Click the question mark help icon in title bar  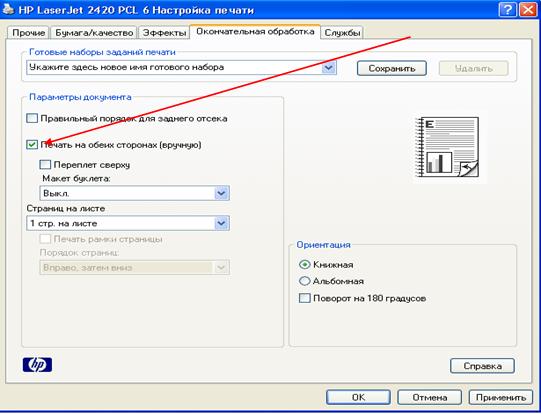[x=508, y=9]
